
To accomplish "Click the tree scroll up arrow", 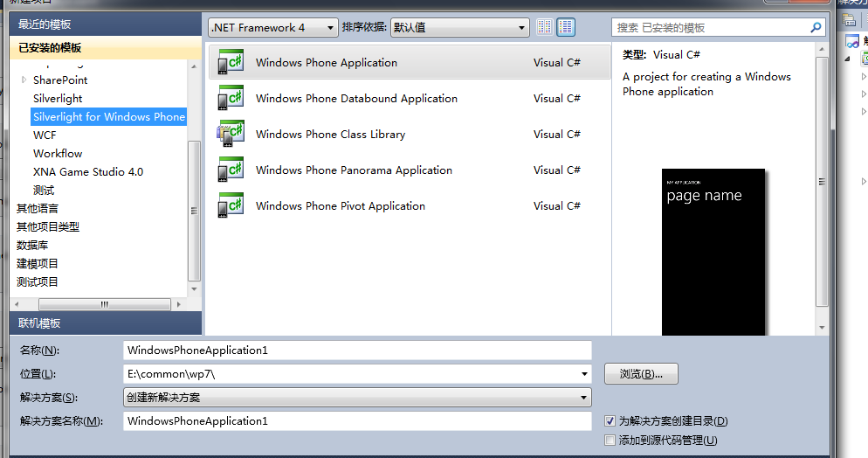I will (x=194, y=66).
